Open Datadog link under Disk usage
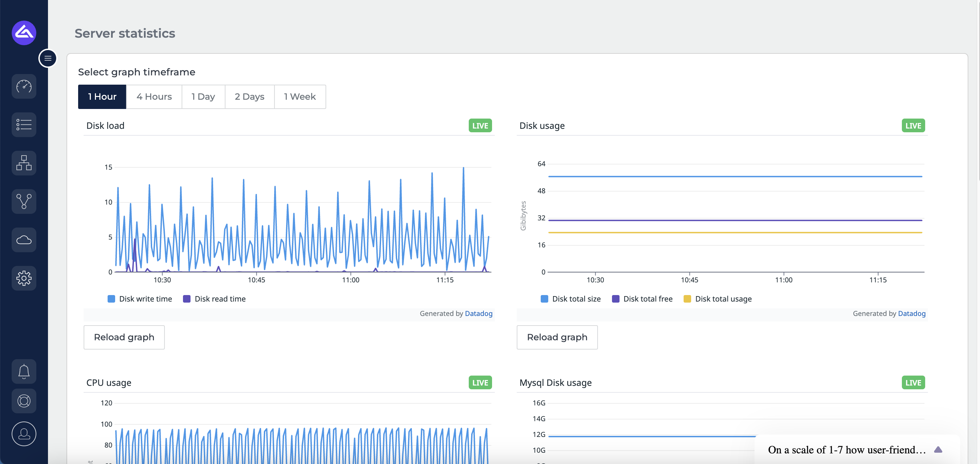This screenshot has height=464, width=980. (x=911, y=314)
